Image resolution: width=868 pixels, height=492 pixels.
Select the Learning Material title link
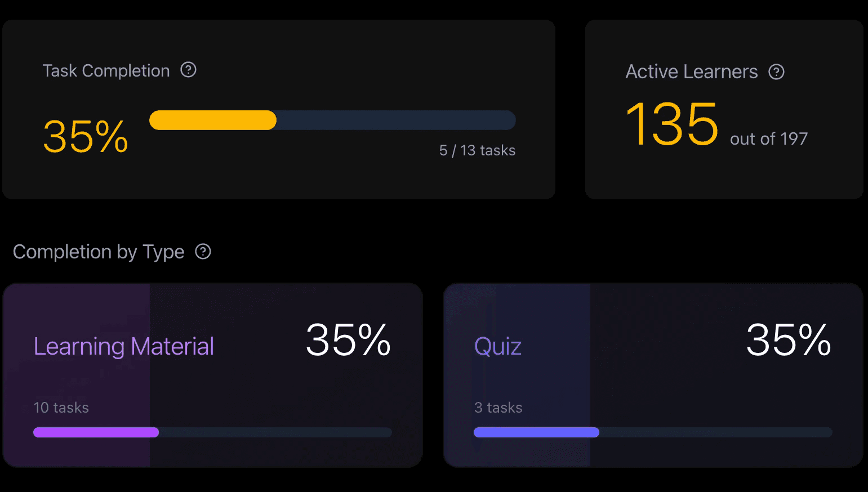(x=124, y=346)
